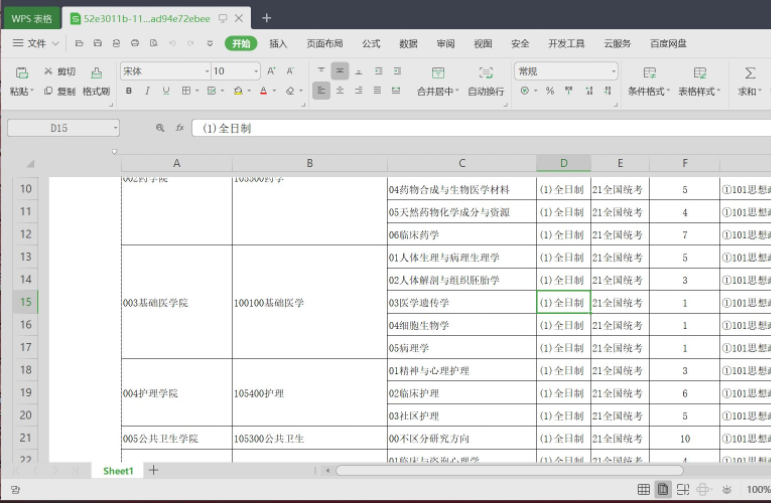The width and height of the screenshot is (771, 503).
Task: Open the font color dropdown arrow
Action: pos(274,91)
